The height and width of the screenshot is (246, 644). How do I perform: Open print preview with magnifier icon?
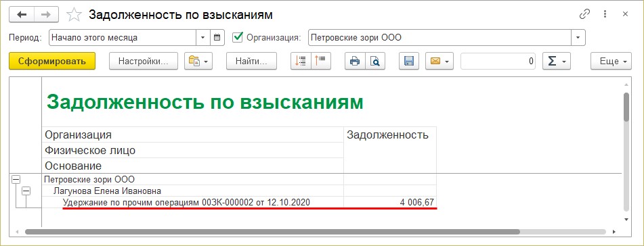pos(375,61)
